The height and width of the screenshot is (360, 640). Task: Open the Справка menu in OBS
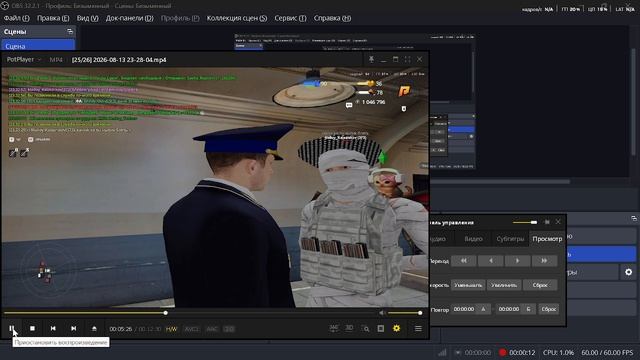pyautogui.click(x=332, y=18)
